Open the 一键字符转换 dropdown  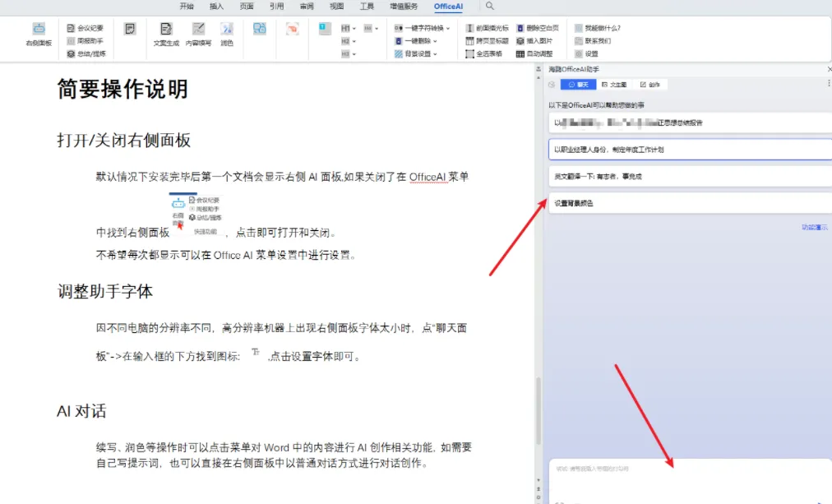click(x=422, y=28)
